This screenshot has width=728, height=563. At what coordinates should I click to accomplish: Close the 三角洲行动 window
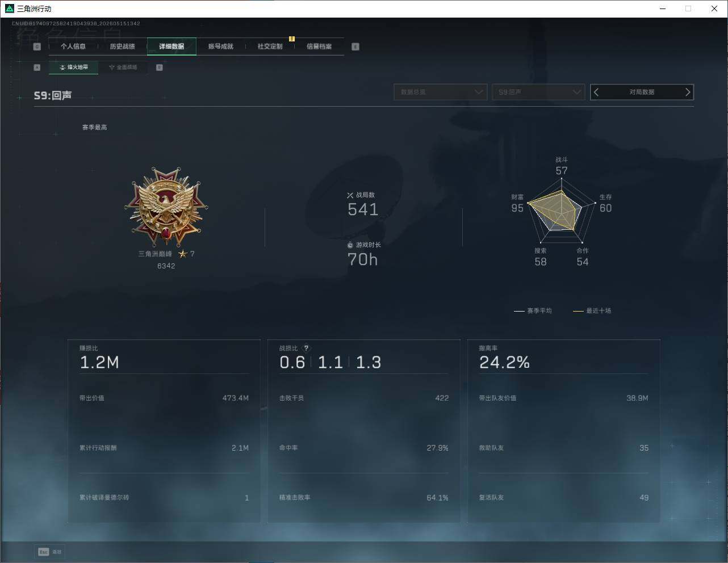pos(714,9)
